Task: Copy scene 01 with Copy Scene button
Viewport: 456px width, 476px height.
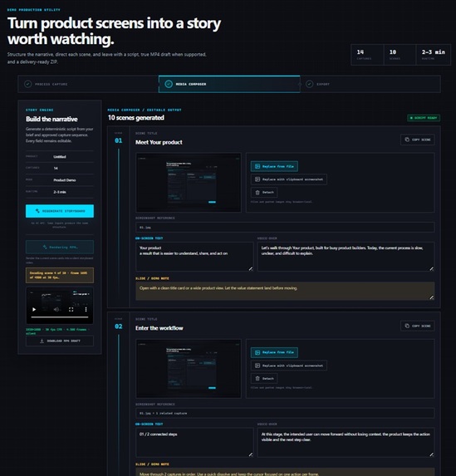Action: pos(418,140)
